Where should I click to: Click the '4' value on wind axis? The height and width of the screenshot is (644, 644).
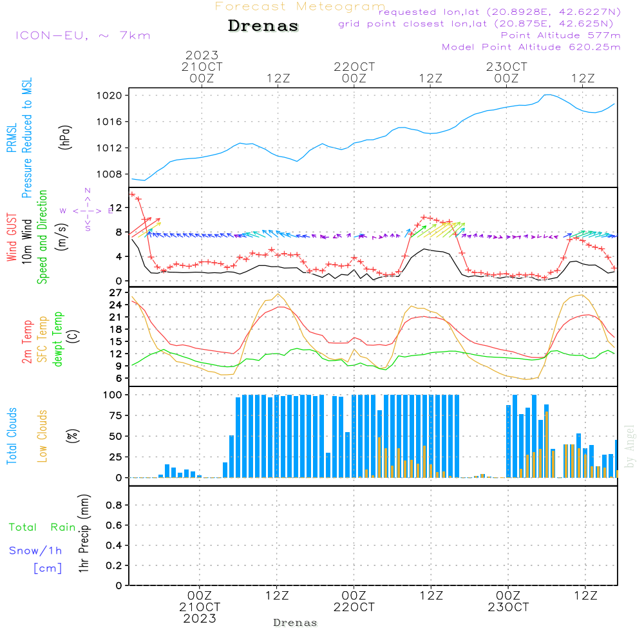(118, 257)
